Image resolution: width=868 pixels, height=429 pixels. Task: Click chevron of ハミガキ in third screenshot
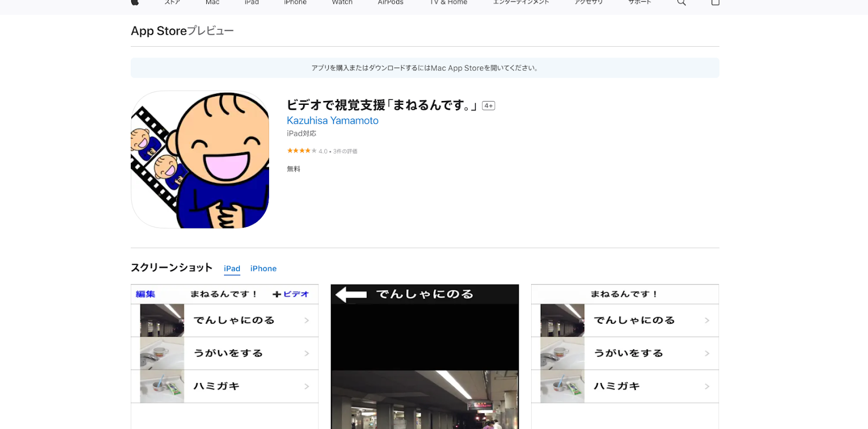pos(707,387)
